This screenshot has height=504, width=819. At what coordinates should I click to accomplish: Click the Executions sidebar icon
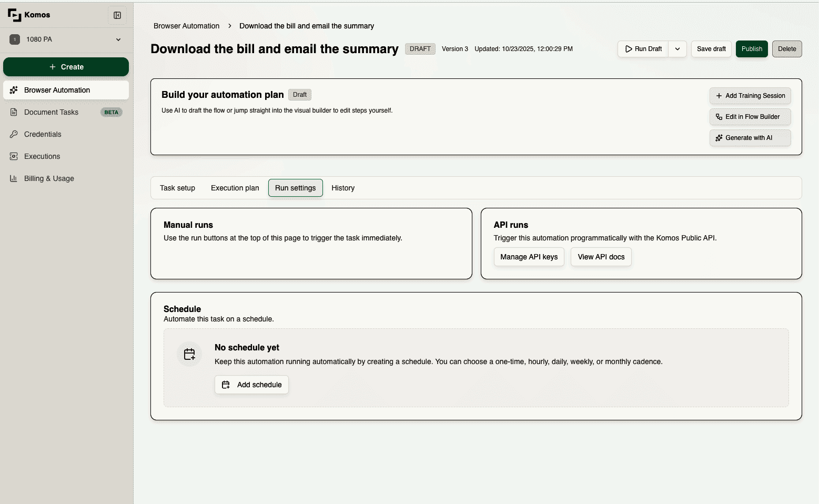coord(14,156)
